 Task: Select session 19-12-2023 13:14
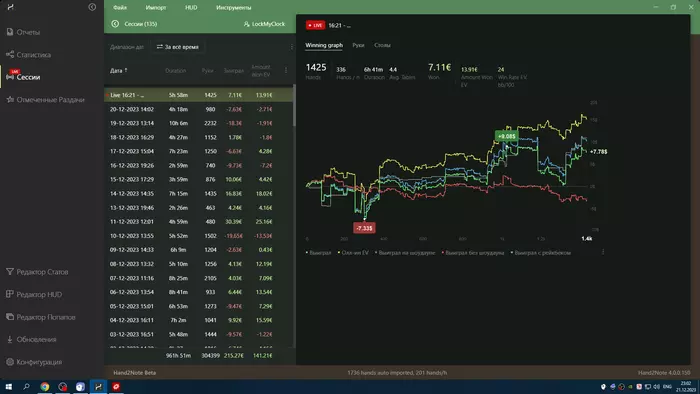click(x=199, y=123)
